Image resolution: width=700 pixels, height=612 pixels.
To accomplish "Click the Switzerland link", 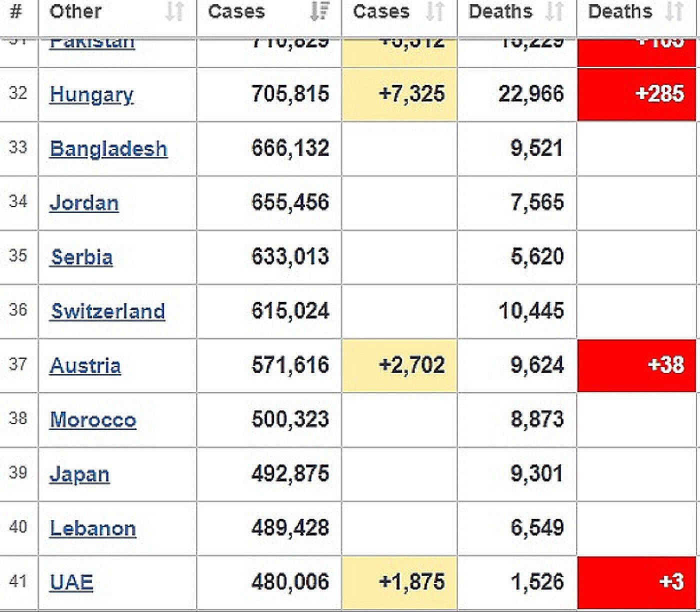I will (108, 311).
